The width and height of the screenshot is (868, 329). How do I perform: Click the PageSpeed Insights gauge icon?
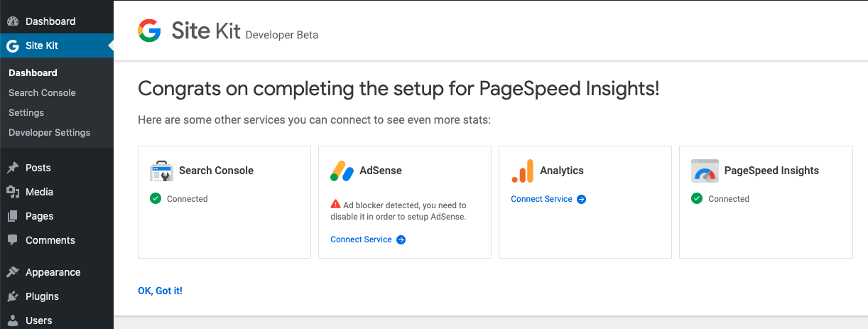[705, 171]
